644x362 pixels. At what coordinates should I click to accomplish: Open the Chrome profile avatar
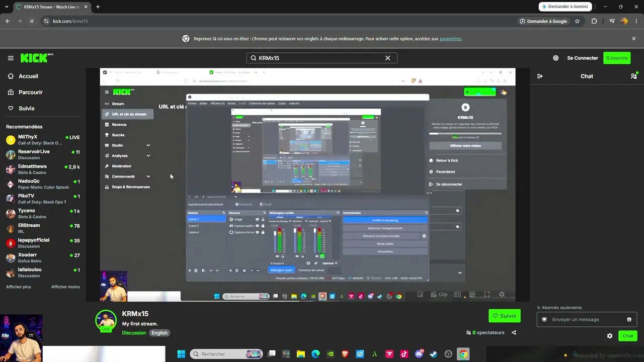click(624, 21)
